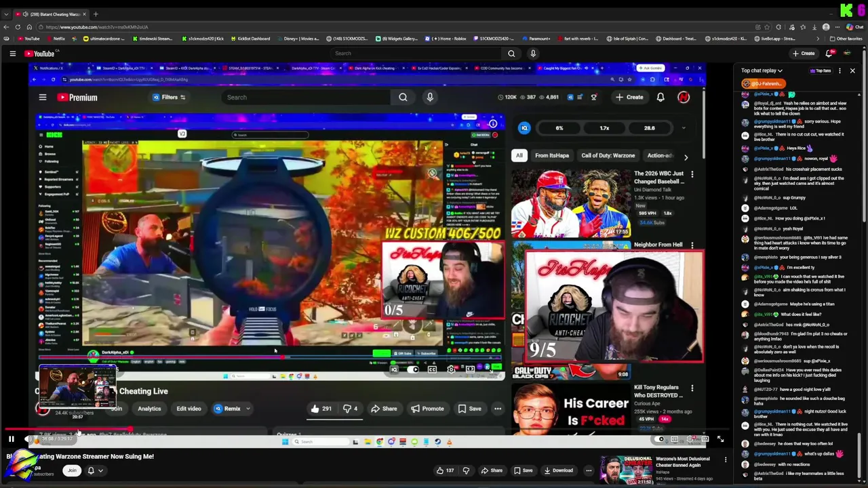Toggle subtitles/closed captions on the player
Screen dimensions: 868x488
tap(675, 439)
